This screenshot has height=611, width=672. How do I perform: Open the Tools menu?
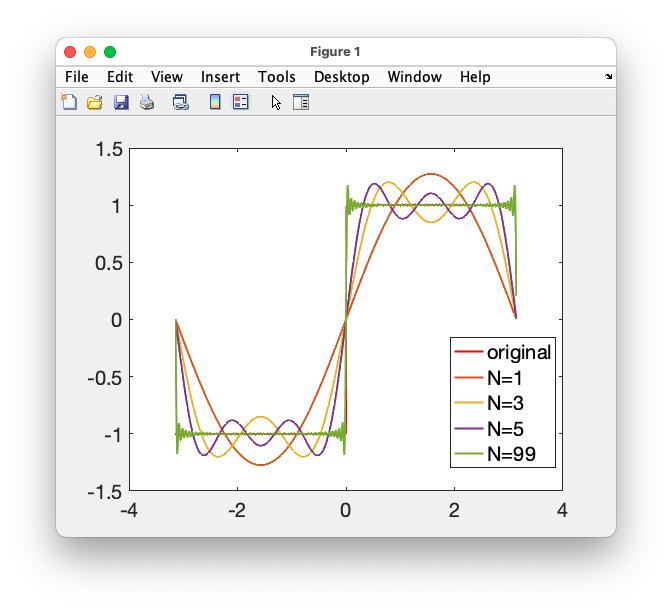click(x=276, y=77)
